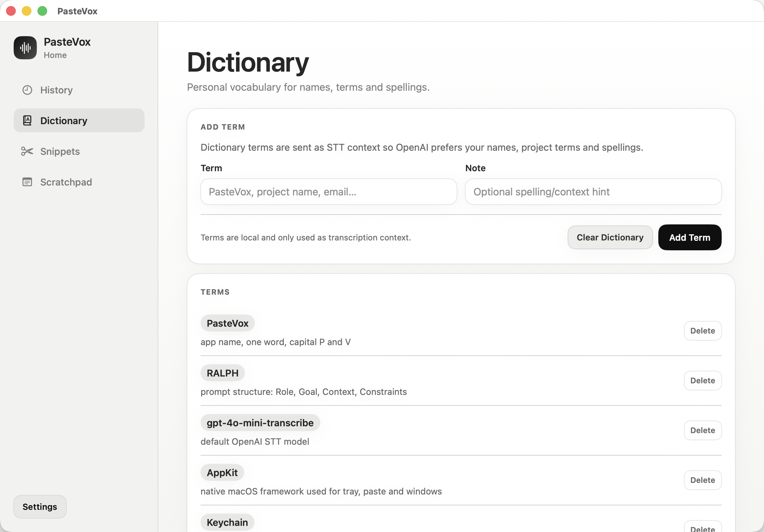Go to Snippets in the sidebar
This screenshot has width=764, height=532.
[x=79, y=151]
